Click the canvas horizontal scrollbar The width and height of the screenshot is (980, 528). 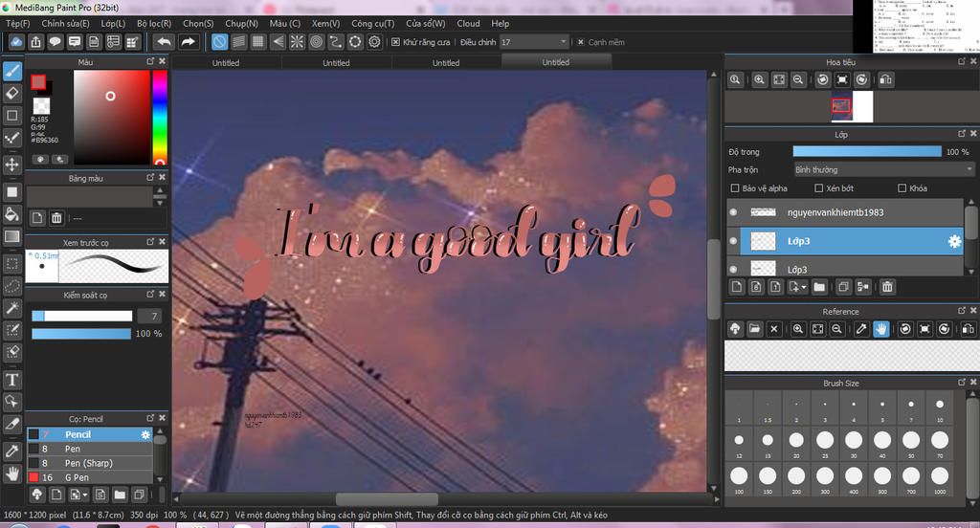pos(387,499)
